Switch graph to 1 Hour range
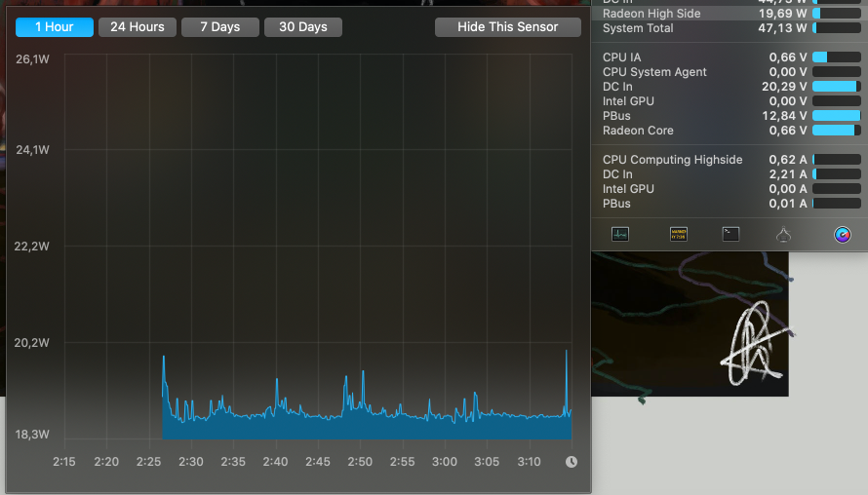 [x=55, y=27]
